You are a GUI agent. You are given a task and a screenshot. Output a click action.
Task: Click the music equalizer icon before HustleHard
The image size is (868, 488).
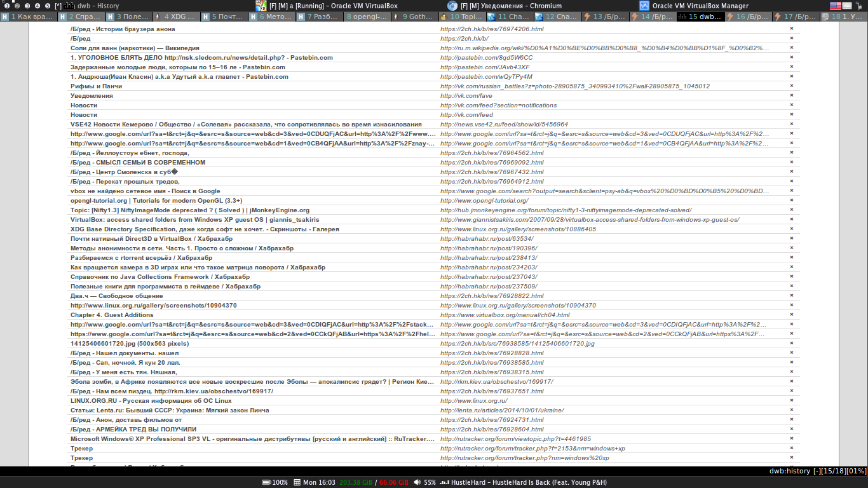click(445, 482)
